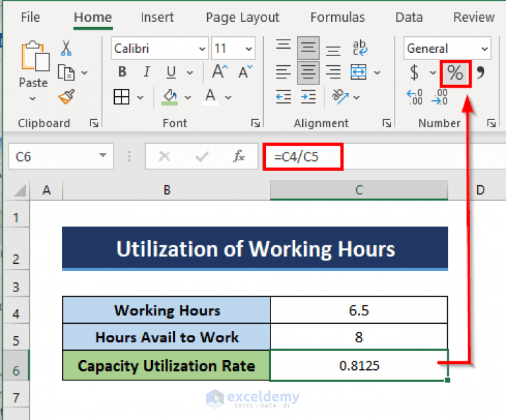Screen dimensions: 506x420
Task: Toggle Italic formatting
Action: (x=147, y=72)
